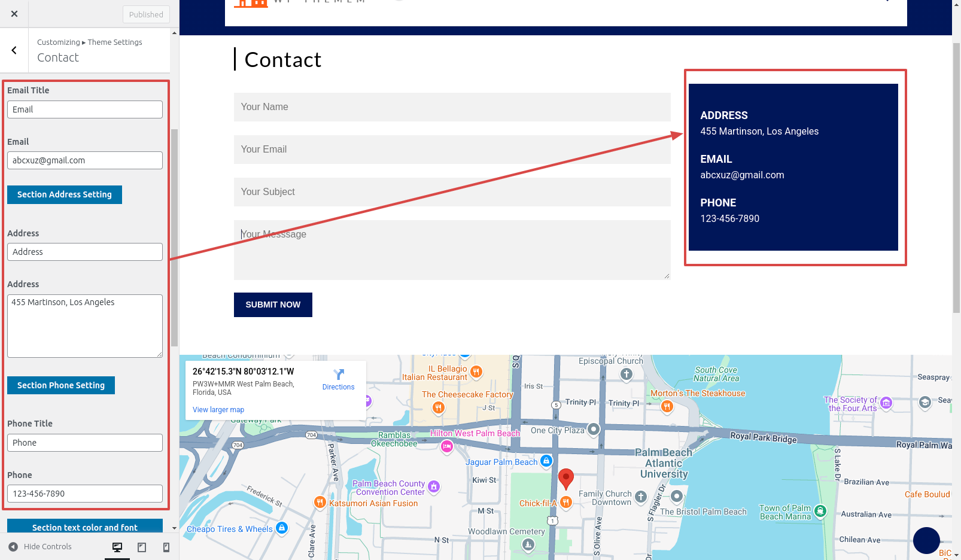Click 455 Martinson, Los Angeles info text
961x560 pixels.
coord(759,132)
